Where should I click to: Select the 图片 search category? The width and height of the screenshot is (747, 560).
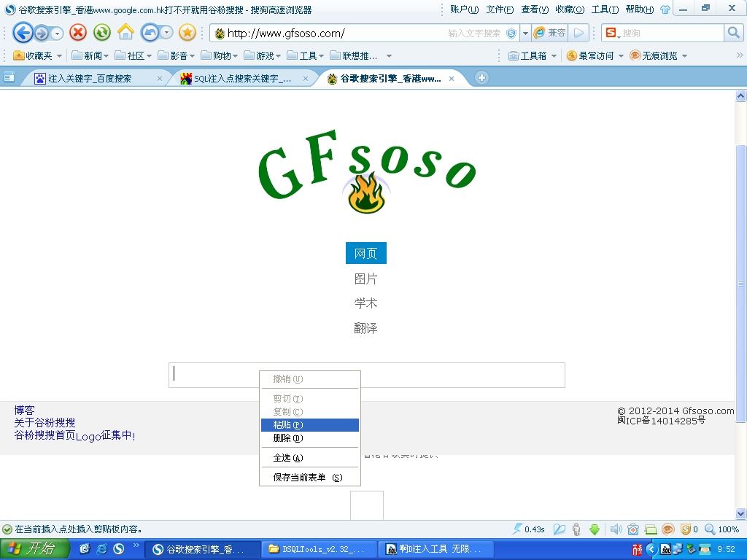[366, 279]
